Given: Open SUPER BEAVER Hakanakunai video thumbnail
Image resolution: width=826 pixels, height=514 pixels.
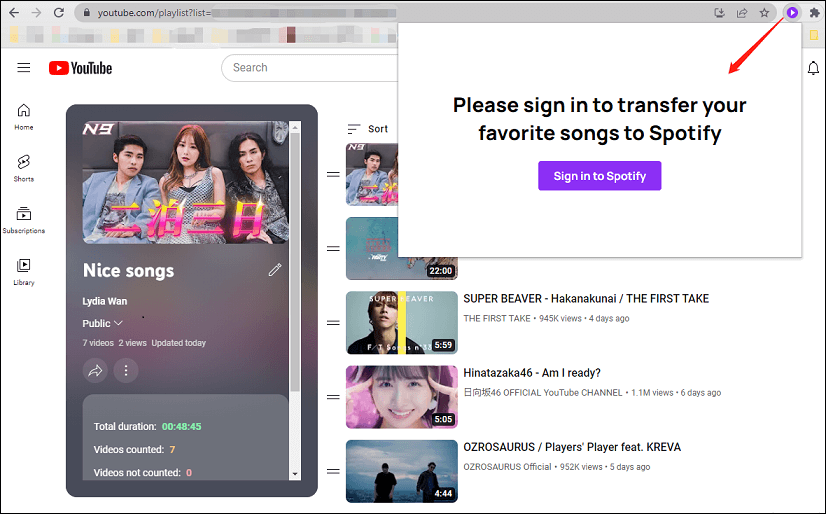Looking at the screenshot, I should 401,322.
